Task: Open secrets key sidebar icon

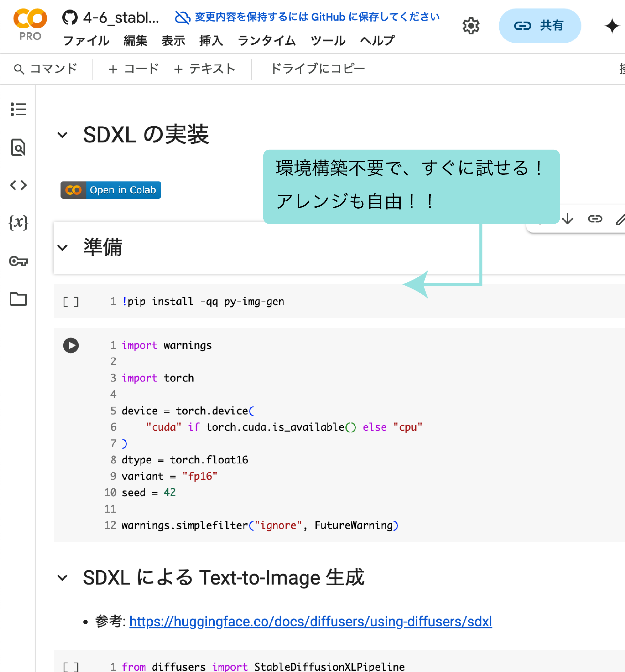Action: pyautogui.click(x=18, y=261)
